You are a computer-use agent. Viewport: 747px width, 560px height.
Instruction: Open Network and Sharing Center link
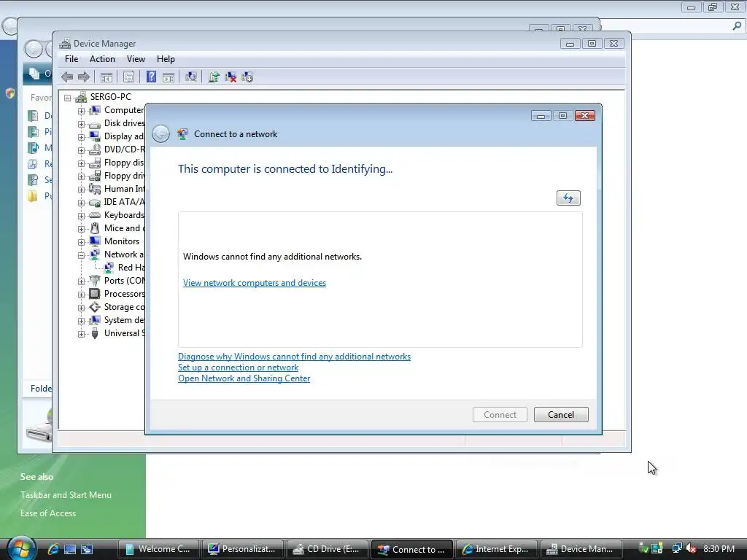pyautogui.click(x=244, y=378)
